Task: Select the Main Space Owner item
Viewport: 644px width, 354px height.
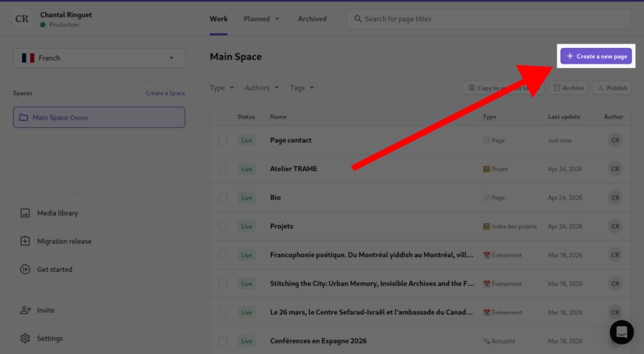Action: pyautogui.click(x=99, y=117)
